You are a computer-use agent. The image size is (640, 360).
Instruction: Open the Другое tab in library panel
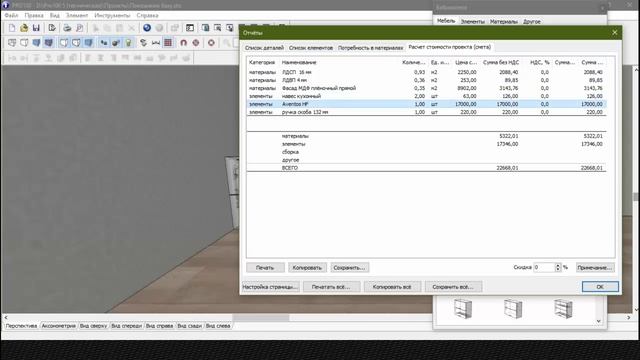click(x=532, y=22)
